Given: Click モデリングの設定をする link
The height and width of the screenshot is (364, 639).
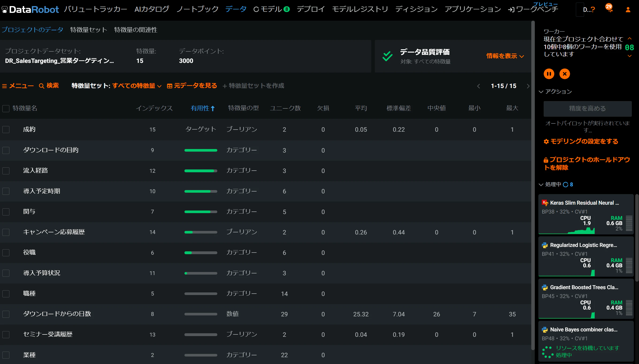Looking at the screenshot, I should tap(584, 142).
